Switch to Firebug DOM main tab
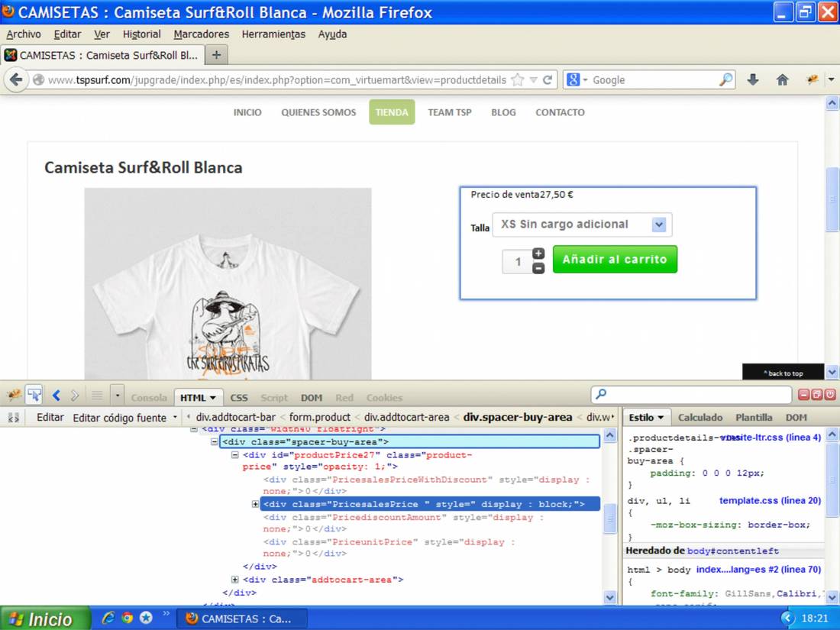 (312, 398)
